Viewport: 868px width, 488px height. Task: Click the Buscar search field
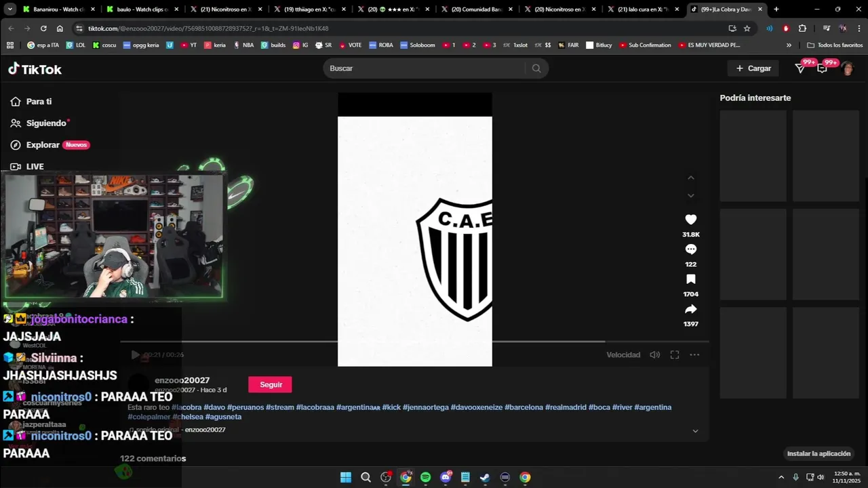click(x=425, y=68)
